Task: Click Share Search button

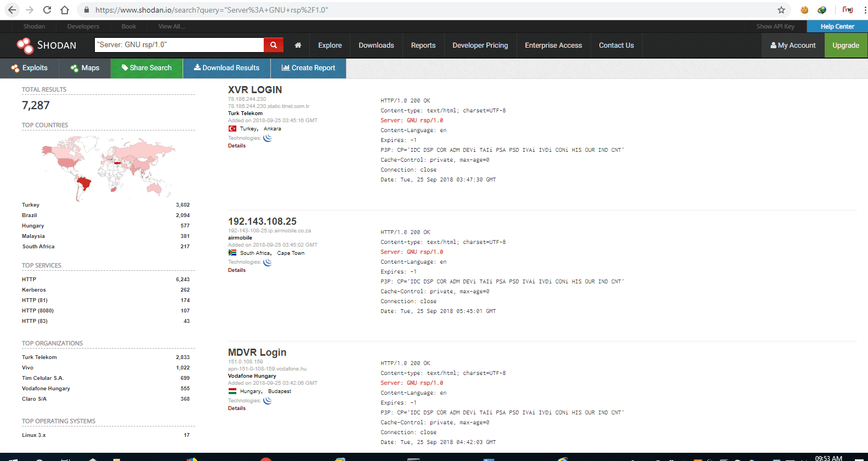Action: 147,68
